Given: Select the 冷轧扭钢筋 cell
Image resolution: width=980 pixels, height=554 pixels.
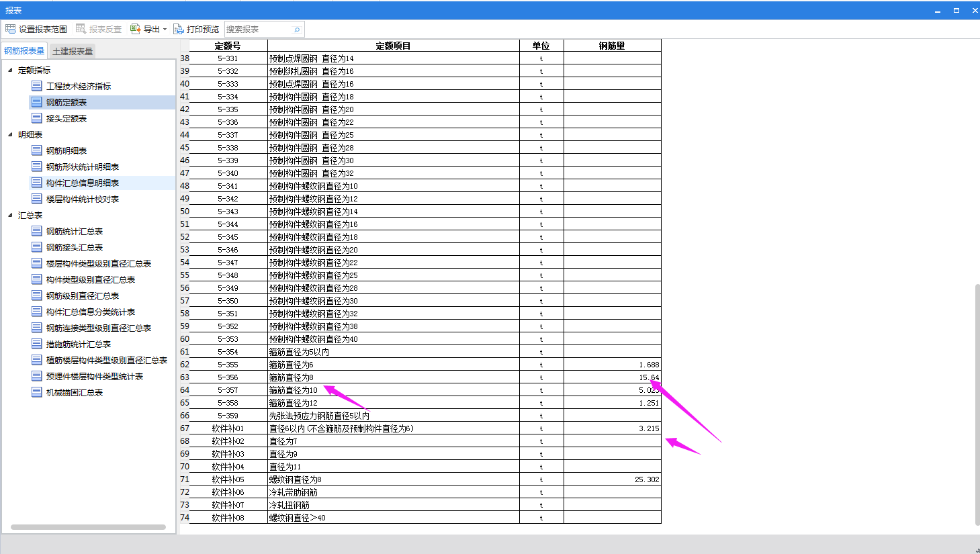Looking at the screenshot, I should [393, 505].
